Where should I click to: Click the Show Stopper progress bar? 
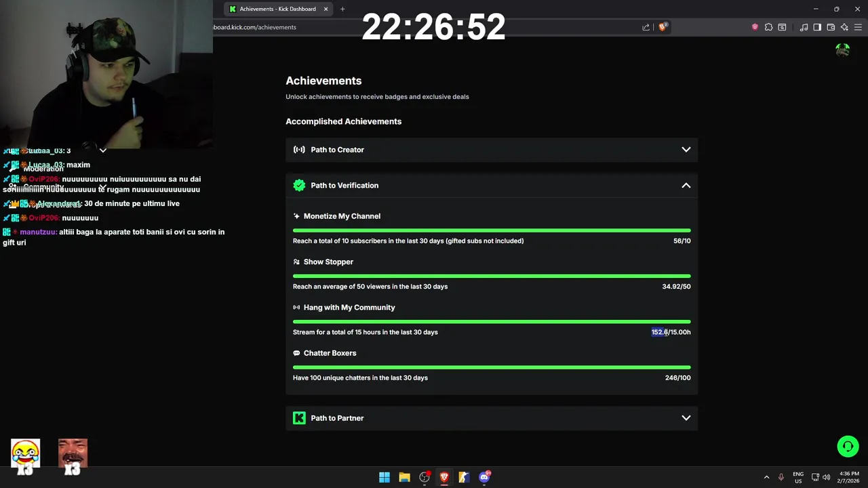[x=492, y=276]
